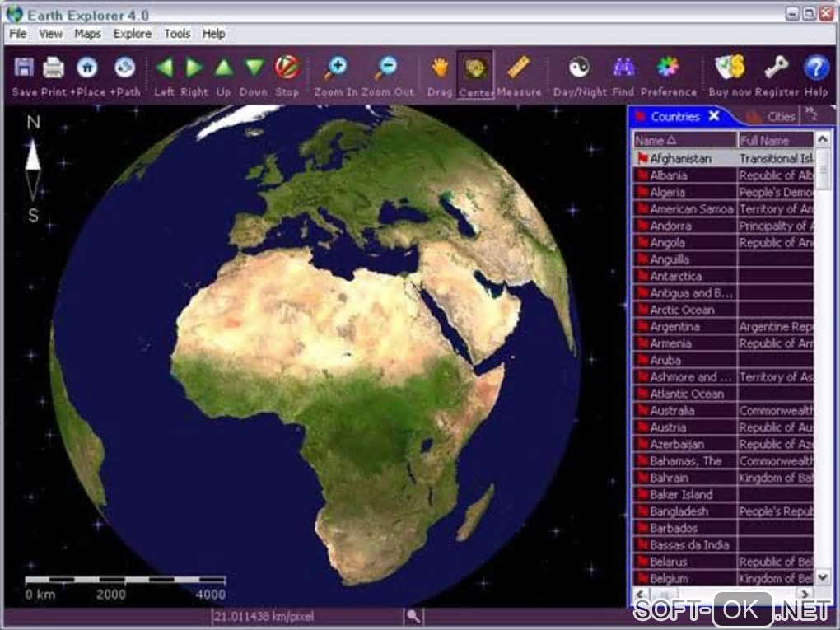Select Afghanistan in the countries list

723,159
